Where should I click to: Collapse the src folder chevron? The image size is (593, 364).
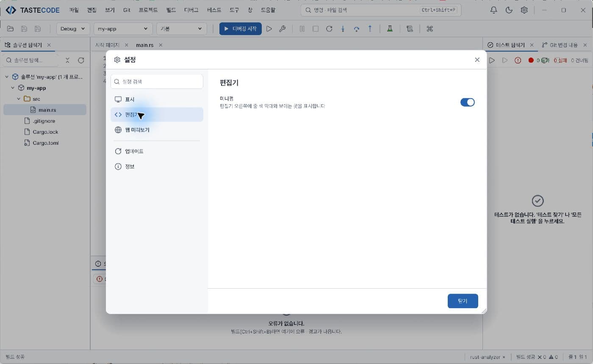19,99
